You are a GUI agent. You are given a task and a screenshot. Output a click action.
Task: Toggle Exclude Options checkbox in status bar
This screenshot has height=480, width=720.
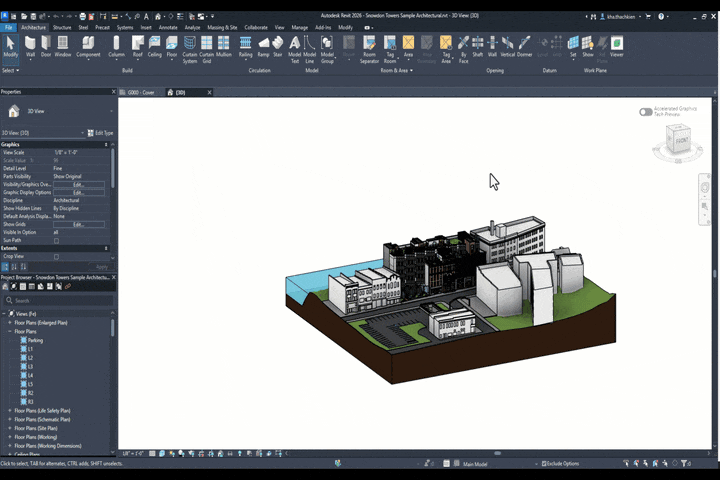[x=544, y=464]
